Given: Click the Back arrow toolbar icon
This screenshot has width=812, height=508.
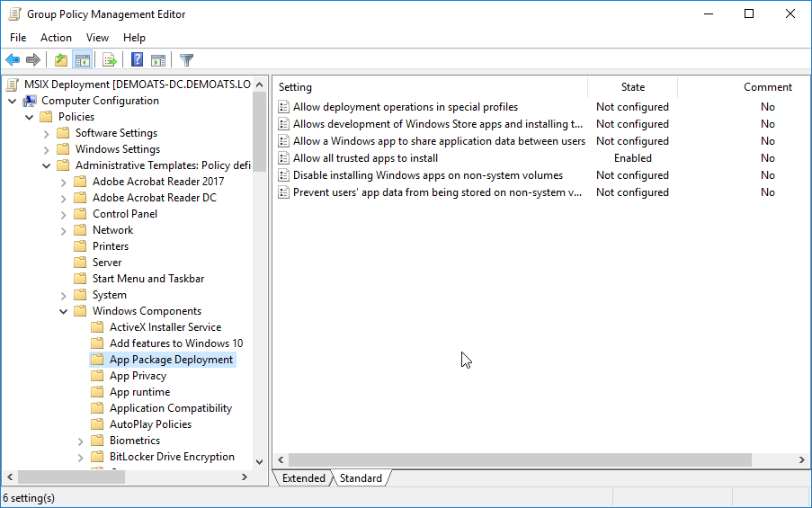Looking at the screenshot, I should click(13, 60).
